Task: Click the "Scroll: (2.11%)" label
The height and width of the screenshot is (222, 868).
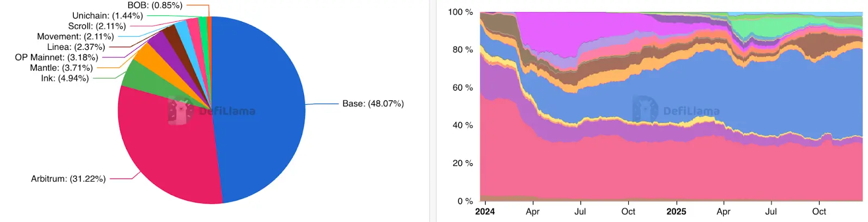Action: click(x=97, y=26)
